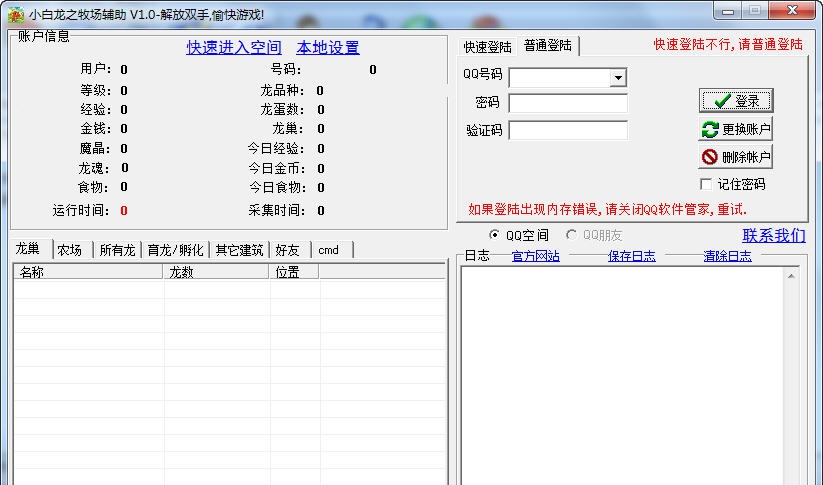Open the 官方网站 link
This screenshot has height=485, width=823.
tap(535, 256)
